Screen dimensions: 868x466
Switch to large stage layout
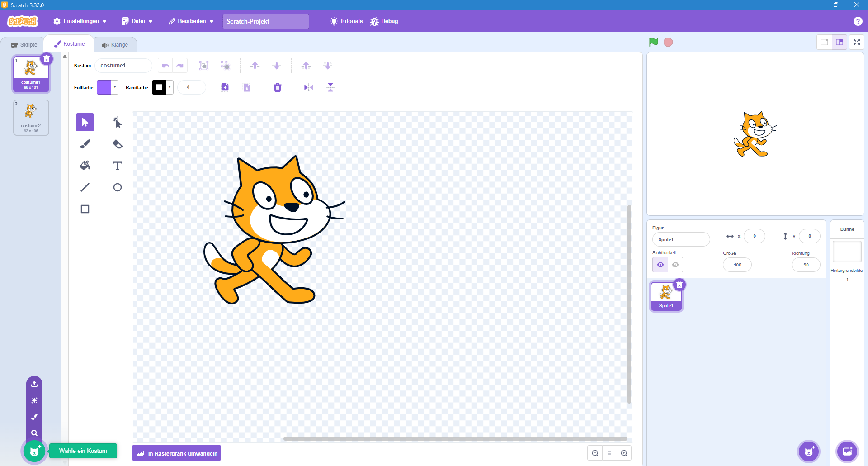pyautogui.click(x=840, y=42)
